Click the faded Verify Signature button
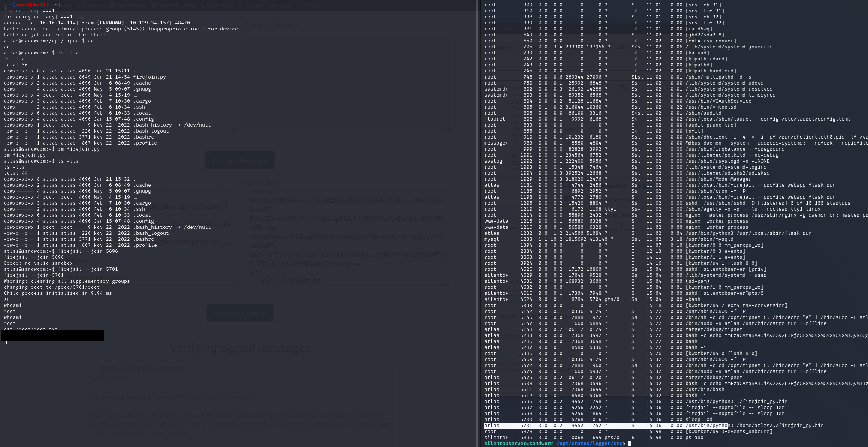This screenshot has height=447, width=868. (240, 313)
